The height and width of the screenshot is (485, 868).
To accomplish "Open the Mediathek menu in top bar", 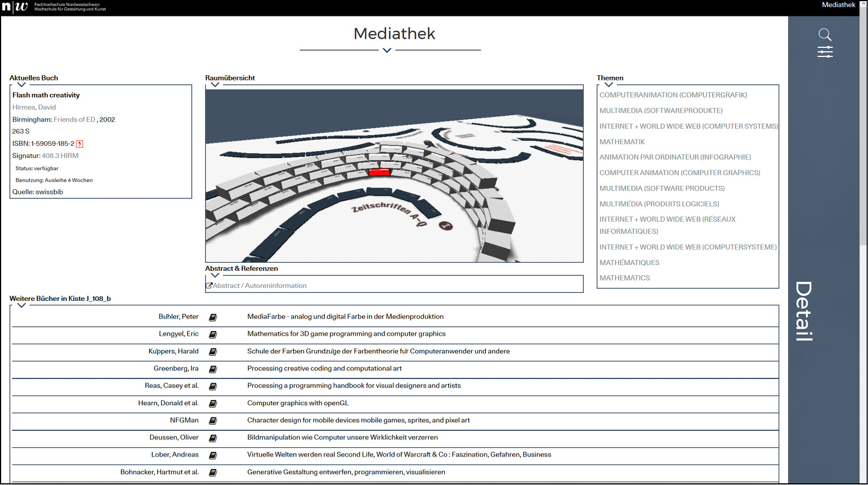I will (x=838, y=5).
